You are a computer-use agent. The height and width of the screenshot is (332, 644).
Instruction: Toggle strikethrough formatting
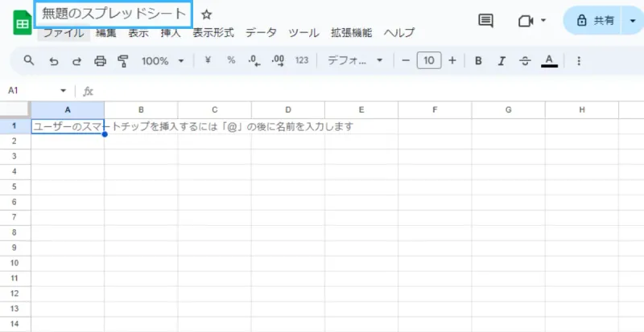[525, 61]
